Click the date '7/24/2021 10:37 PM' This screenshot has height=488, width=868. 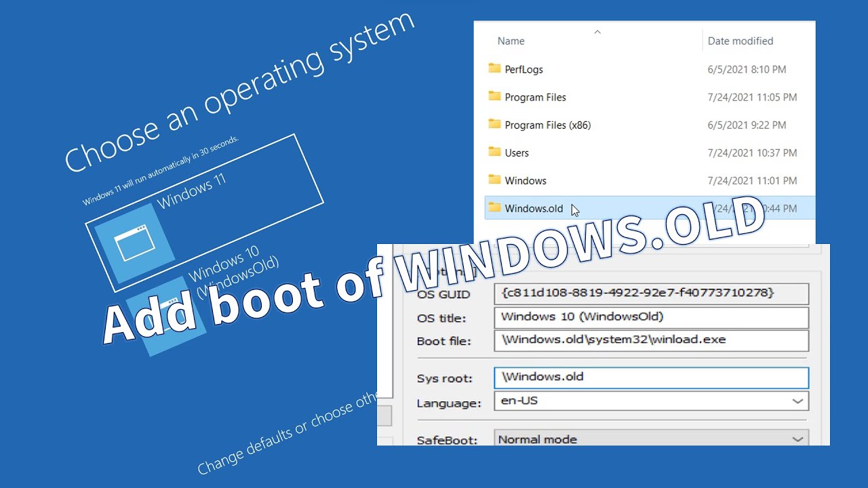pos(752,152)
